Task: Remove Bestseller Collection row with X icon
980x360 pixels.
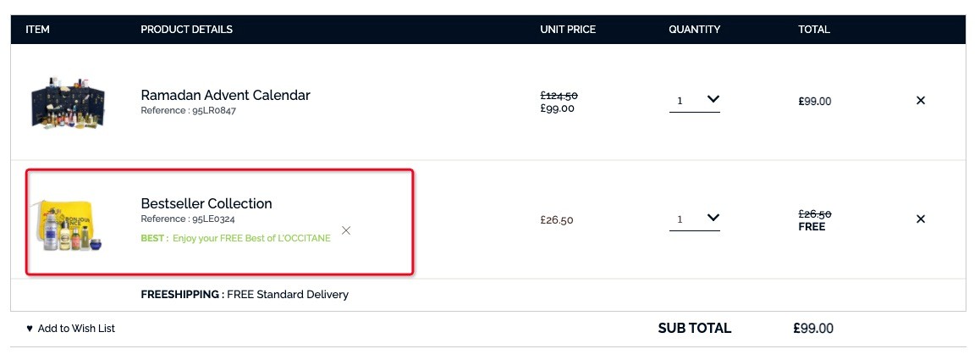Action: click(920, 219)
